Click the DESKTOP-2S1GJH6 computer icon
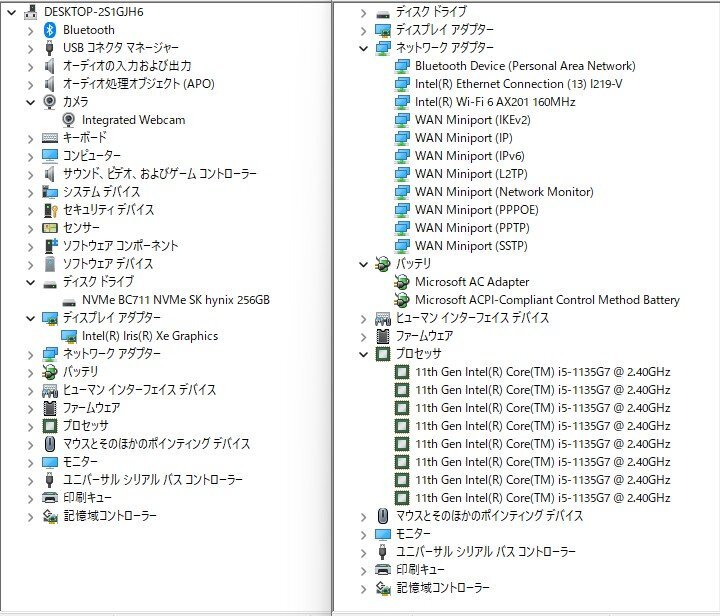This screenshot has height=616, width=720. (31, 12)
